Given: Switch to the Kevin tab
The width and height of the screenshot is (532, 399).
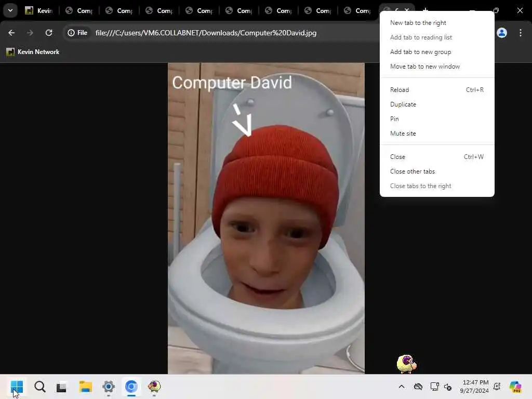Looking at the screenshot, I should point(39,10).
